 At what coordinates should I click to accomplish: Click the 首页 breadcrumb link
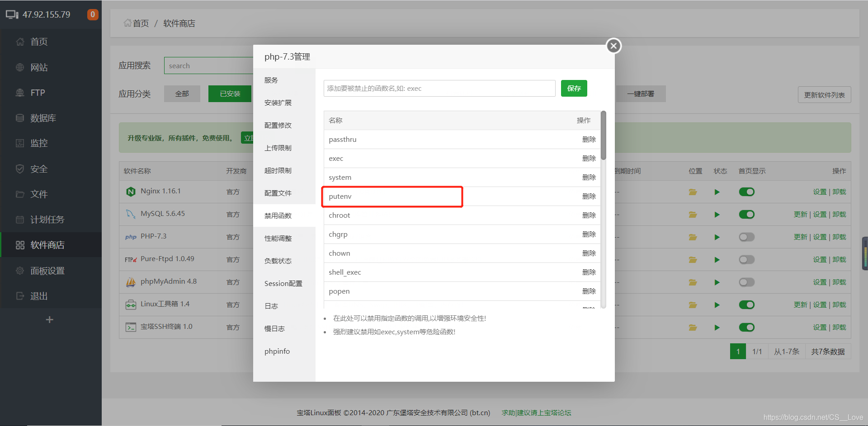[141, 23]
